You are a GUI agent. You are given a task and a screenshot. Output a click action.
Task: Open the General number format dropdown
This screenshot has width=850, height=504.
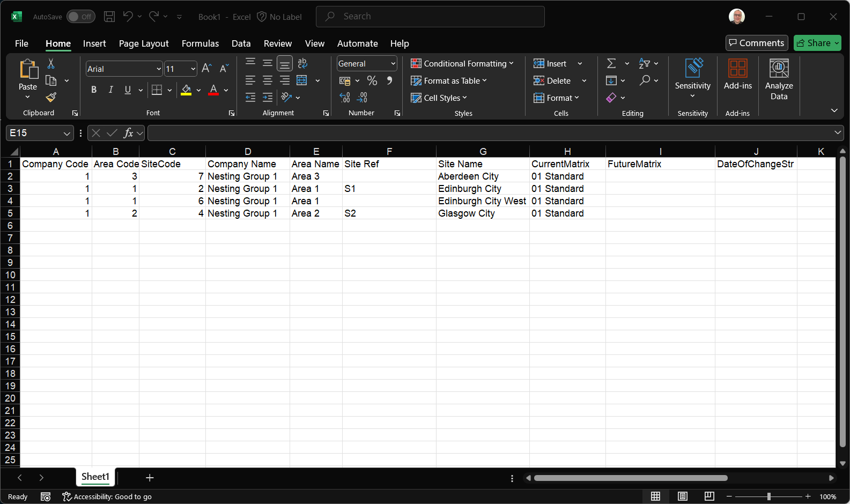tap(393, 64)
